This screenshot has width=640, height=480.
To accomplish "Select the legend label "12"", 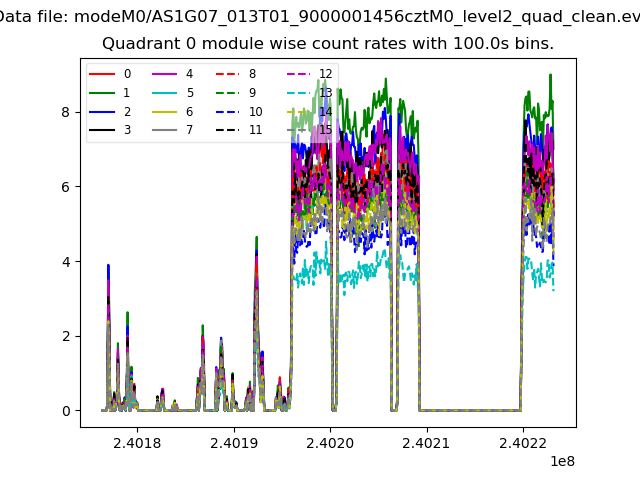I will [x=325, y=74].
